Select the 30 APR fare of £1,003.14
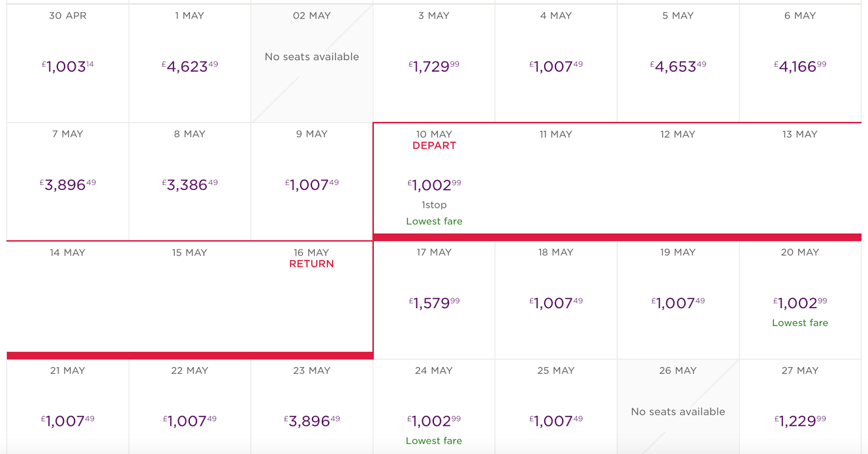 coord(68,63)
